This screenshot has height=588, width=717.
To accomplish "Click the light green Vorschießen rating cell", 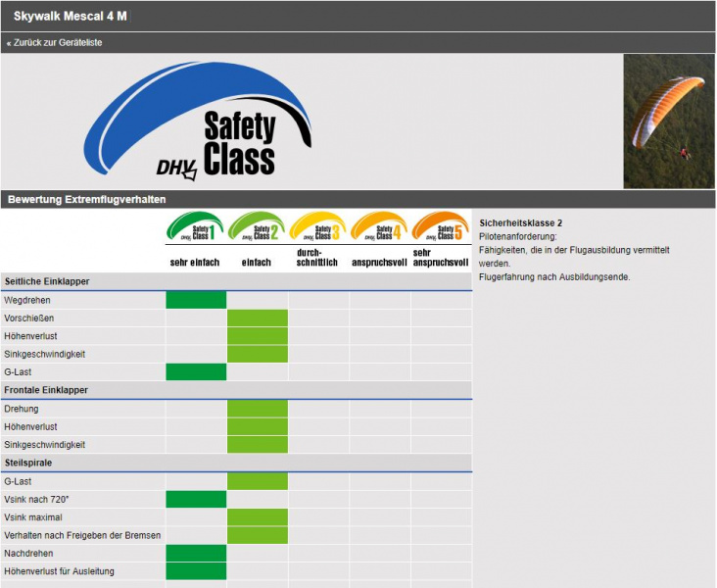I will tap(258, 318).
